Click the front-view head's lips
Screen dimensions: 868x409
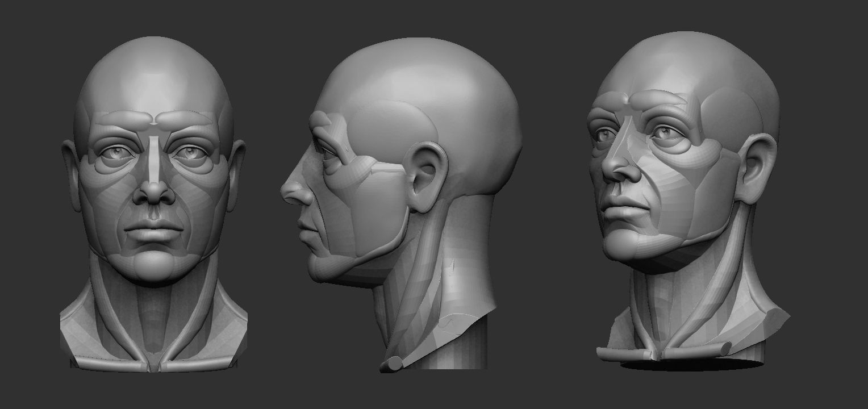click(x=154, y=229)
